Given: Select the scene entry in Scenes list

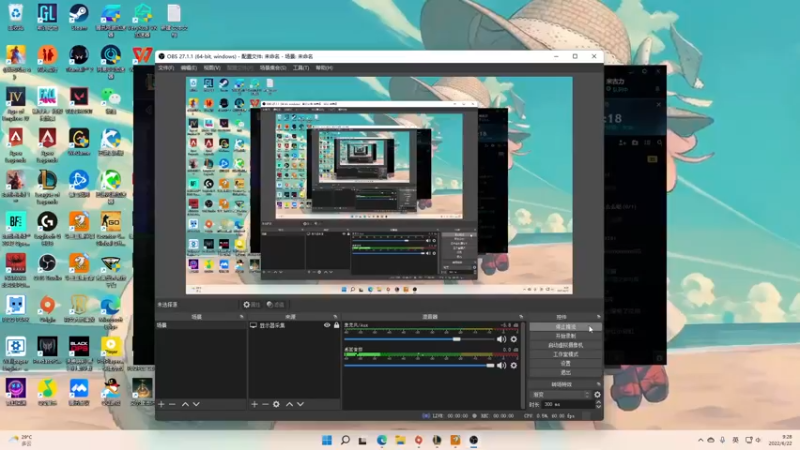Looking at the screenshot, I should (201, 325).
